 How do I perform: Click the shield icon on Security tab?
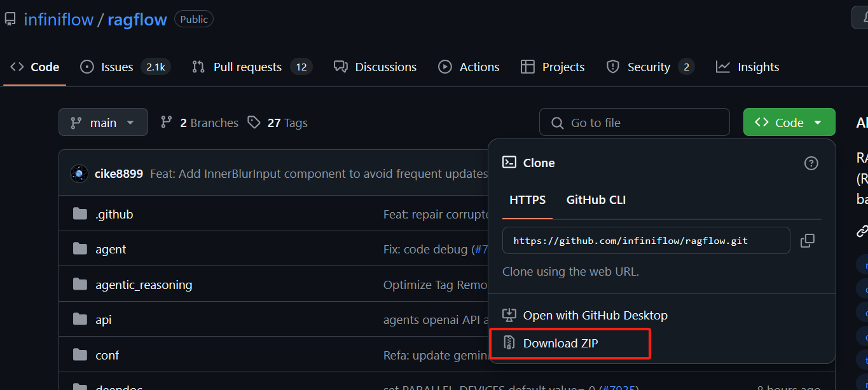click(x=613, y=67)
